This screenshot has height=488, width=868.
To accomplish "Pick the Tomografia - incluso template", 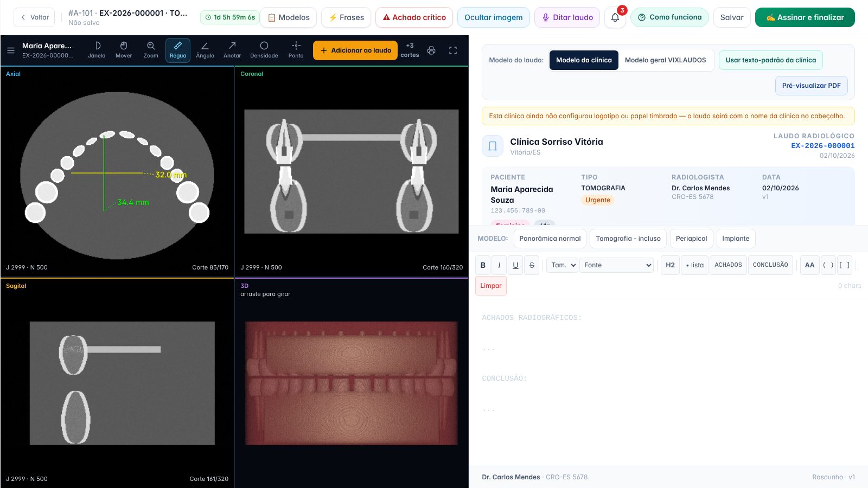I will pos(628,239).
